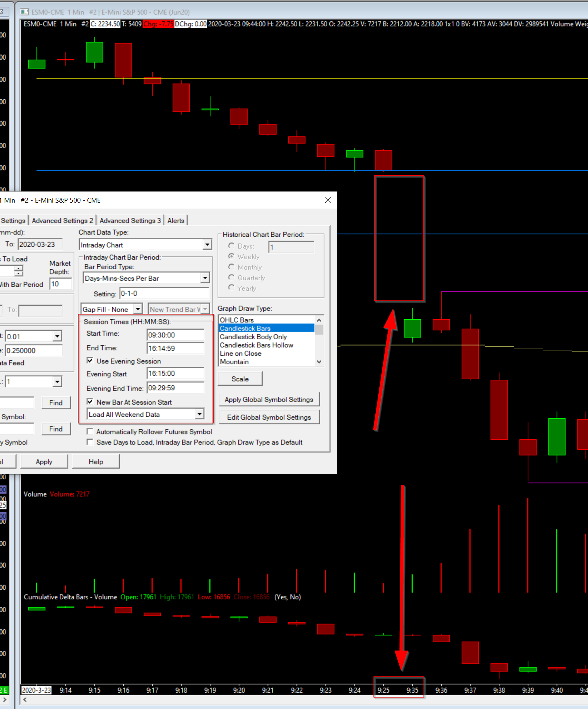
Task: Click the Days To Load spinner arrows
Action: click(19, 270)
